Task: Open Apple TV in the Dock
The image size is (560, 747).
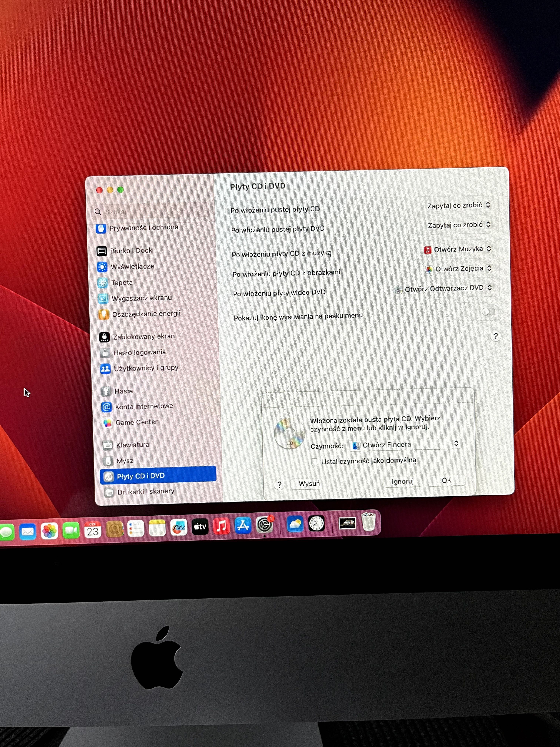Action: click(x=200, y=527)
